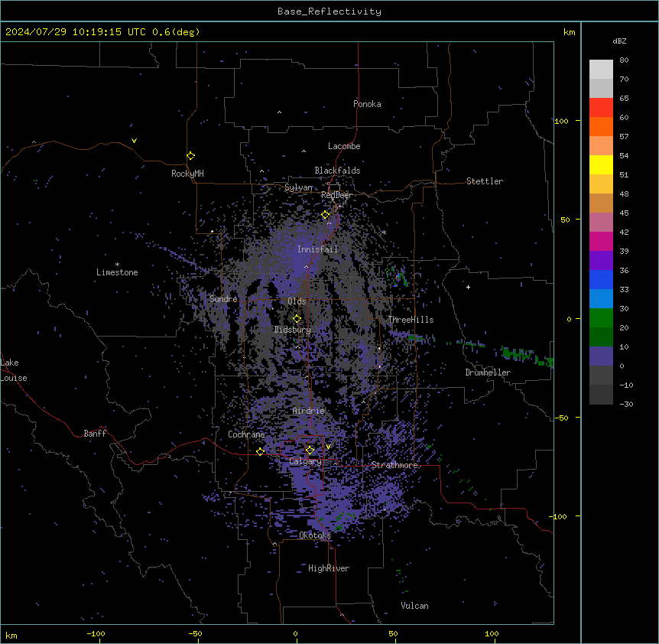Click the HighRiver label
This screenshot has width=659, height=644.
[x=329, y=568]
